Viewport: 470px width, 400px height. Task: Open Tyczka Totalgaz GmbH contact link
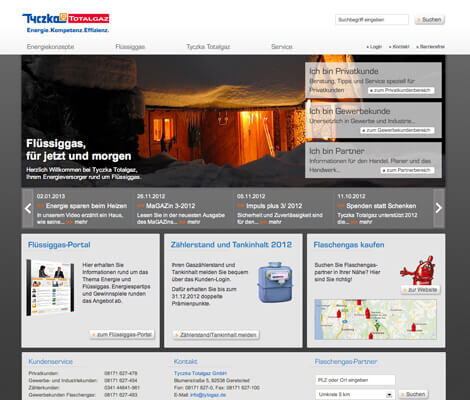point(200,373)
